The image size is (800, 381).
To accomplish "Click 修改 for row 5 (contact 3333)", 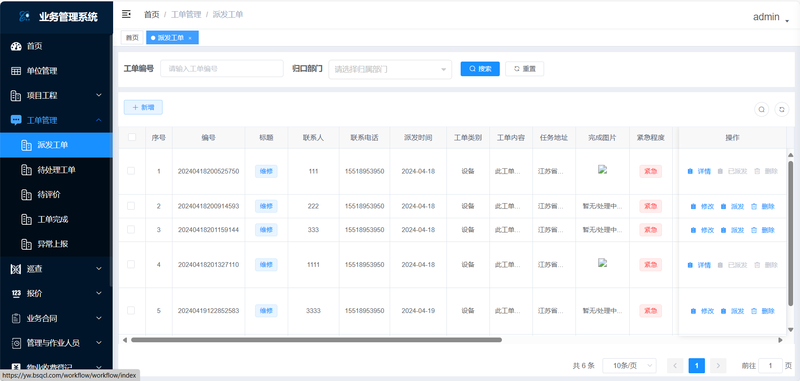I will 702,311.
